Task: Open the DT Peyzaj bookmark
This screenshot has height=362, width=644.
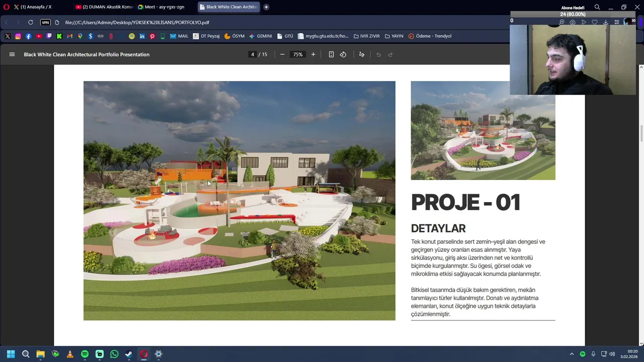Action: tap(206, 36)
